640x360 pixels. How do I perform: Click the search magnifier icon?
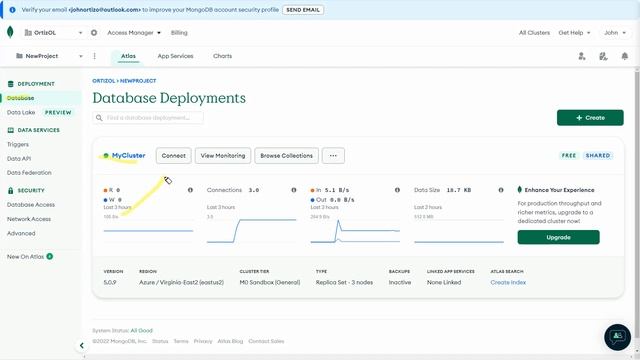(x=99, y=118)
